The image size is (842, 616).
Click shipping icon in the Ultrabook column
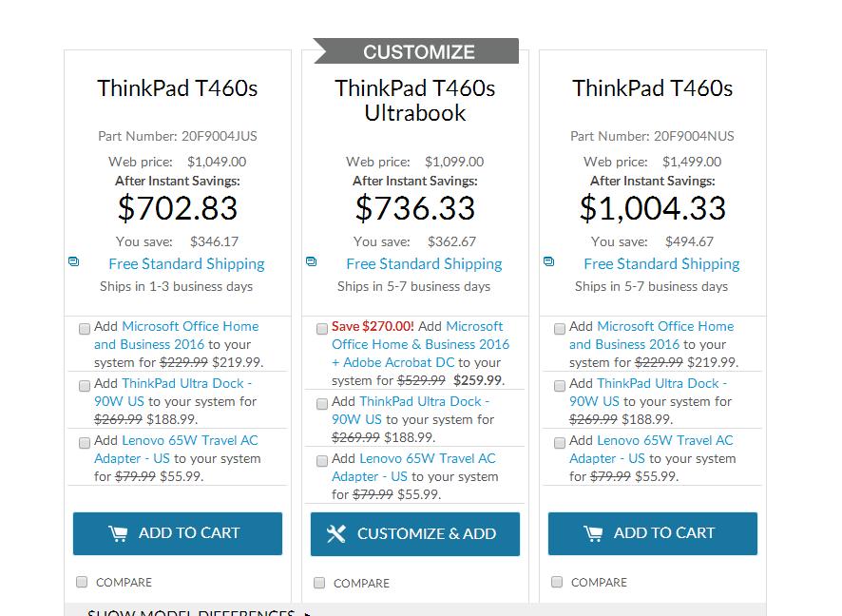click(x=312, y=261)
